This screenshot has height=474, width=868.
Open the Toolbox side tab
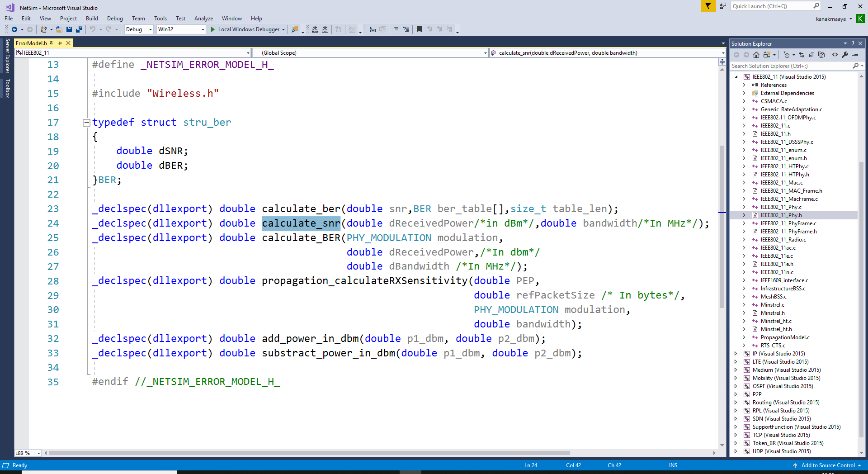[7, 88]
